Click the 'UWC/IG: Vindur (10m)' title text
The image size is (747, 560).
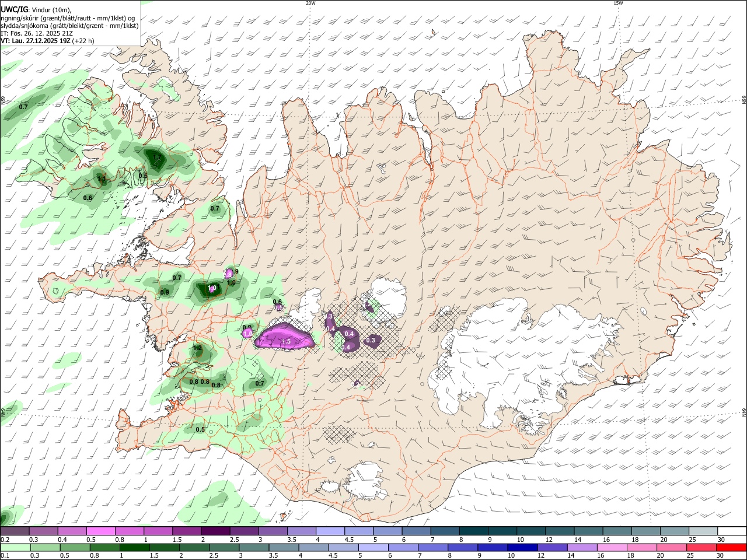[x=35, y=10]
